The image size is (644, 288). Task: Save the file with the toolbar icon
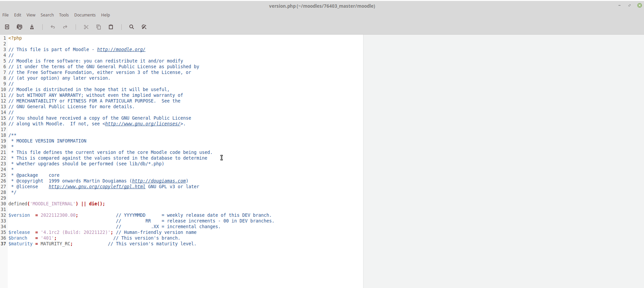[32, 27]
